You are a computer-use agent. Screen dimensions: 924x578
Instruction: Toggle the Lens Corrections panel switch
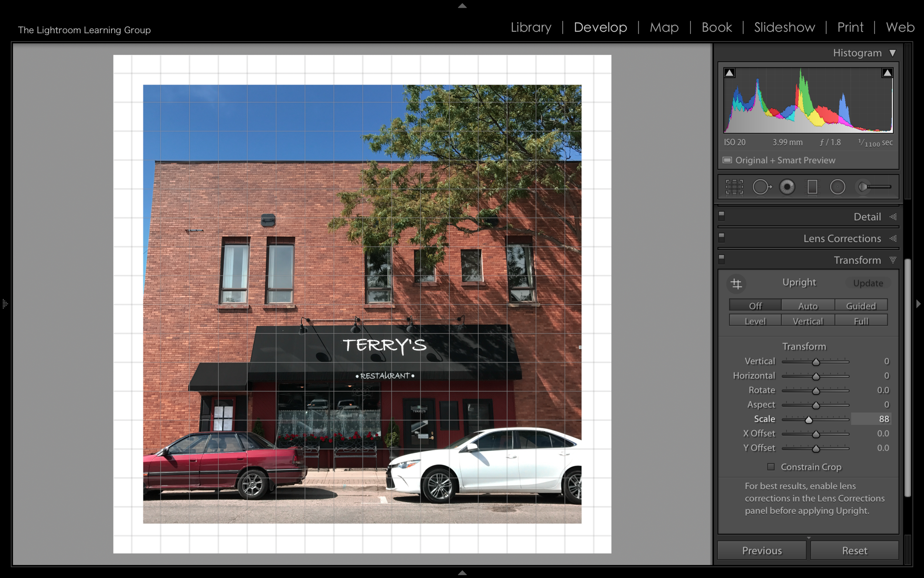(721, 237)
